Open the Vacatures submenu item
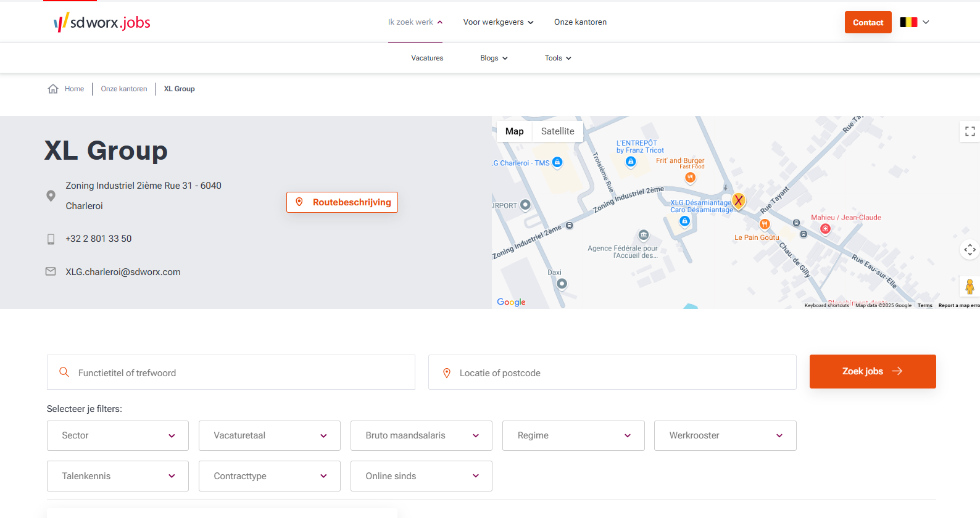The width and height of the screenshot is (980, 518). click(427, 58)
